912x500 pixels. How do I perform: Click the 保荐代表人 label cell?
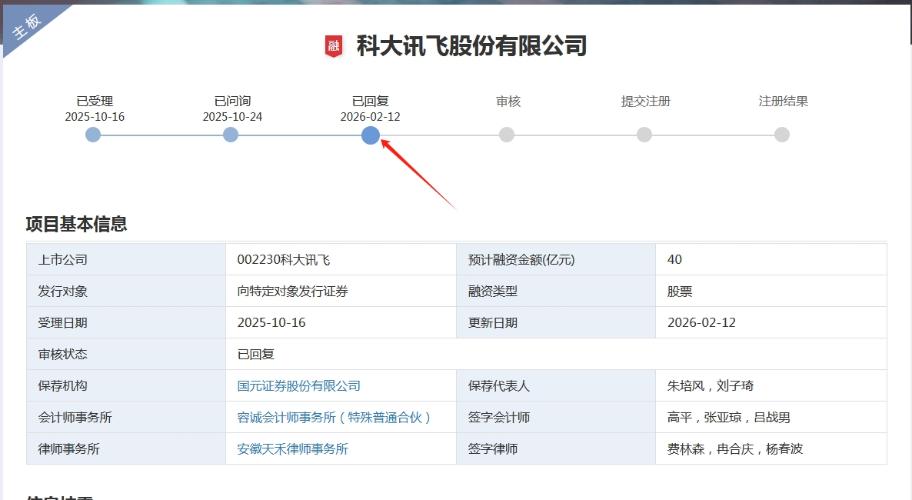coord(556,386)
